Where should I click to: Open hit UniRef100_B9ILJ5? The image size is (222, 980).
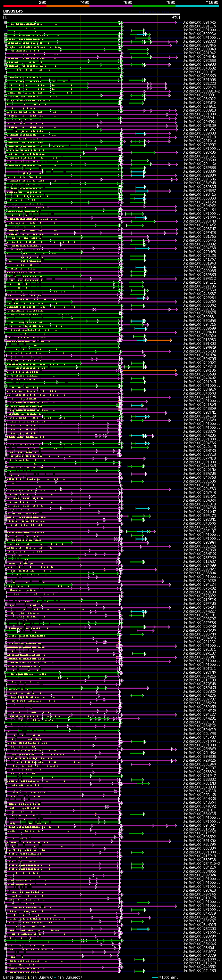[199, 26]
